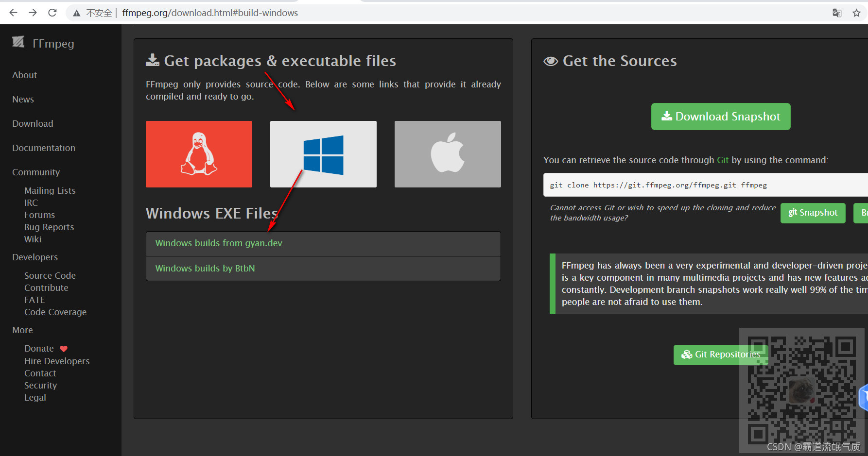Select Download in the sidebar menu
Screen dimensions: 868x456
(33, 123)
